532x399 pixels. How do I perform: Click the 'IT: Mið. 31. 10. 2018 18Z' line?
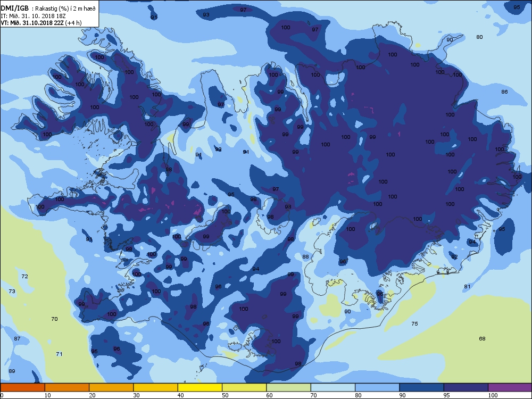[34, 16]
